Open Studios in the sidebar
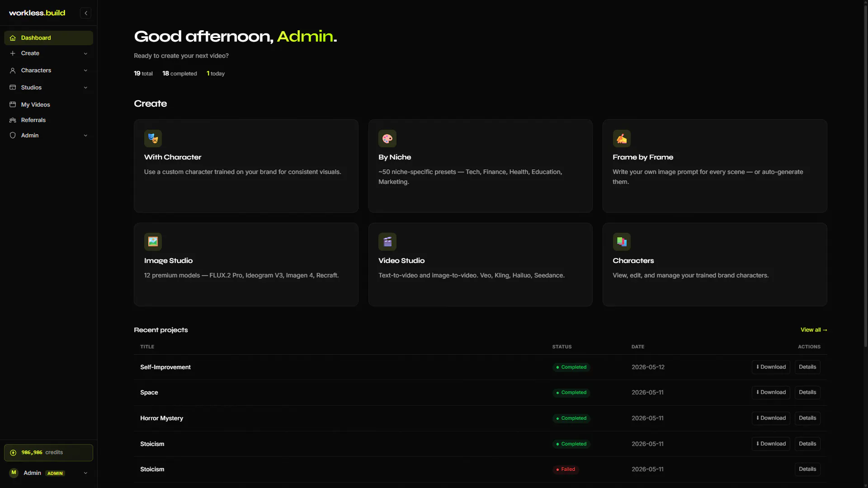Screen dimensions: 868x488 [48, 88]
